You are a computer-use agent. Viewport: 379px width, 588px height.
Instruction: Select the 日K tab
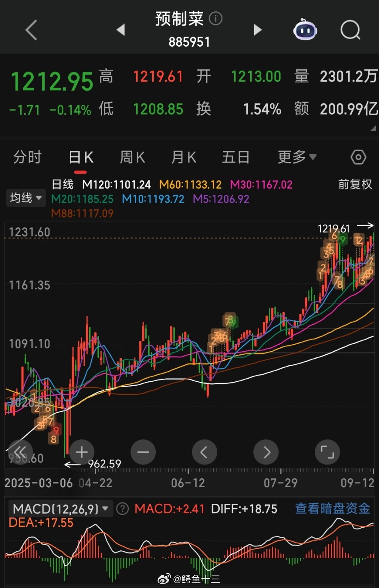coord(81,157)
